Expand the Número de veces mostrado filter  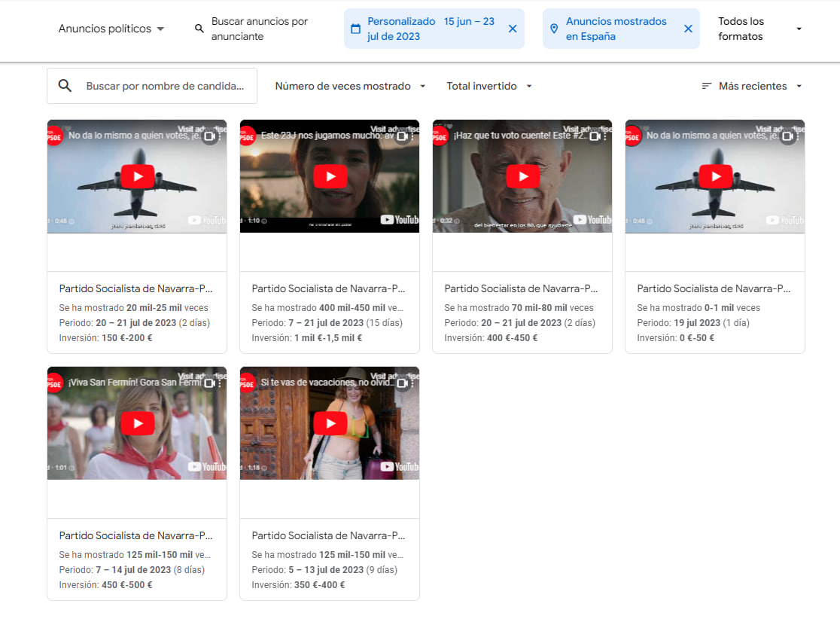tap(350, 87)
